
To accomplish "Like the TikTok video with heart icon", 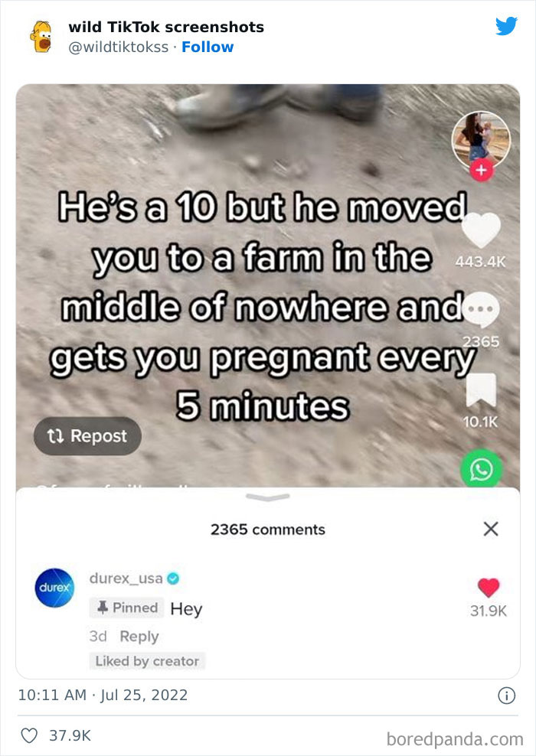I will [x=481, y=230].
